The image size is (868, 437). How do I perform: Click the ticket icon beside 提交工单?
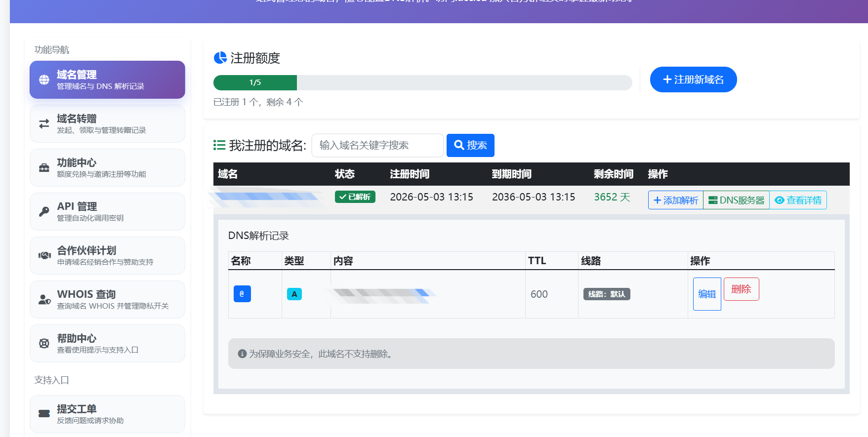click(44, 414)
